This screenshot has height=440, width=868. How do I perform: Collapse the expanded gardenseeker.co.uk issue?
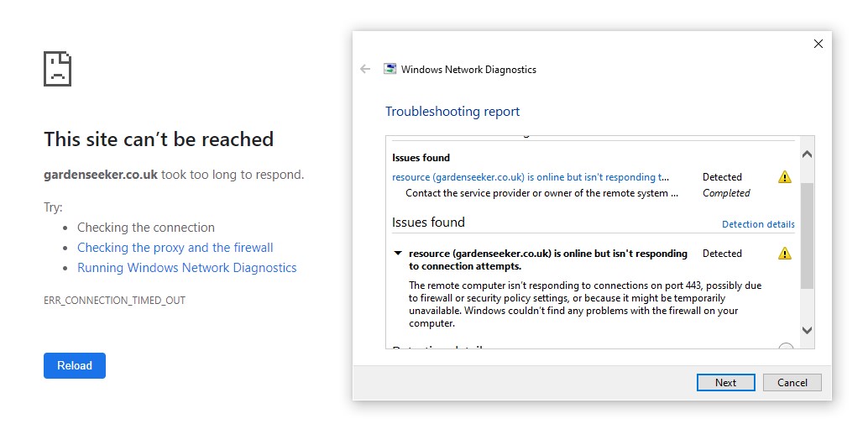[398, 254]
